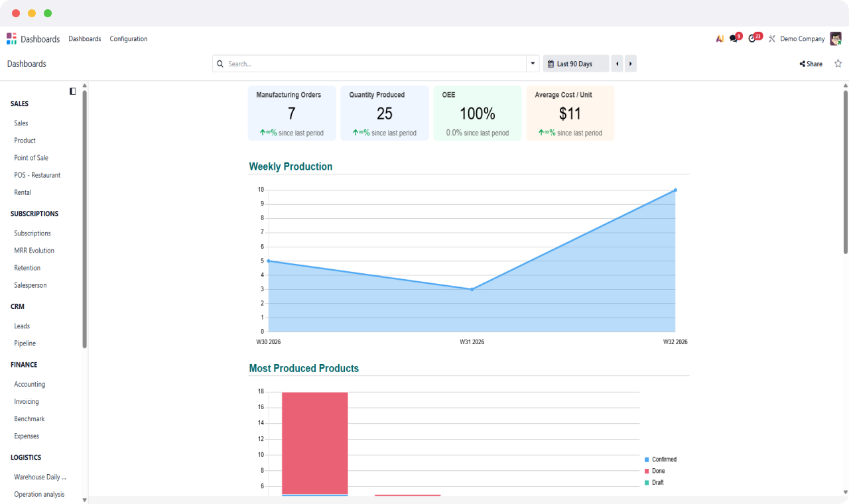The height and width of the screenshot is (504, 849).
Task: Open the Demo Company switcher
Action: coord(802,39)
